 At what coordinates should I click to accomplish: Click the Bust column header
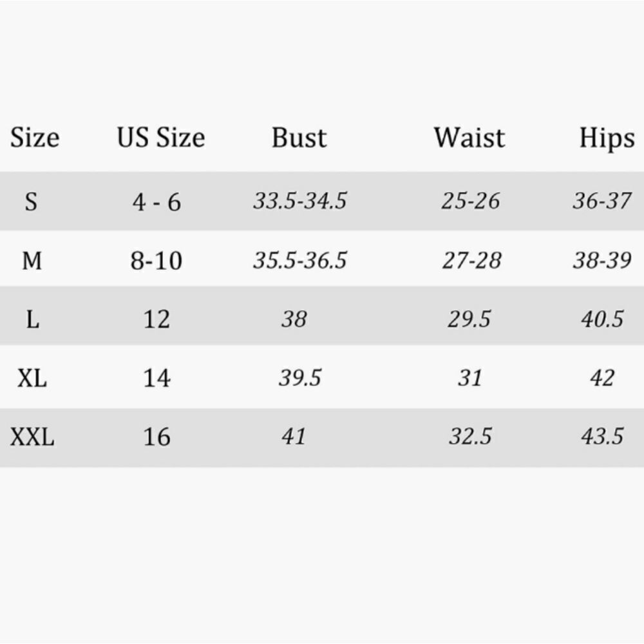pos(299,138)
